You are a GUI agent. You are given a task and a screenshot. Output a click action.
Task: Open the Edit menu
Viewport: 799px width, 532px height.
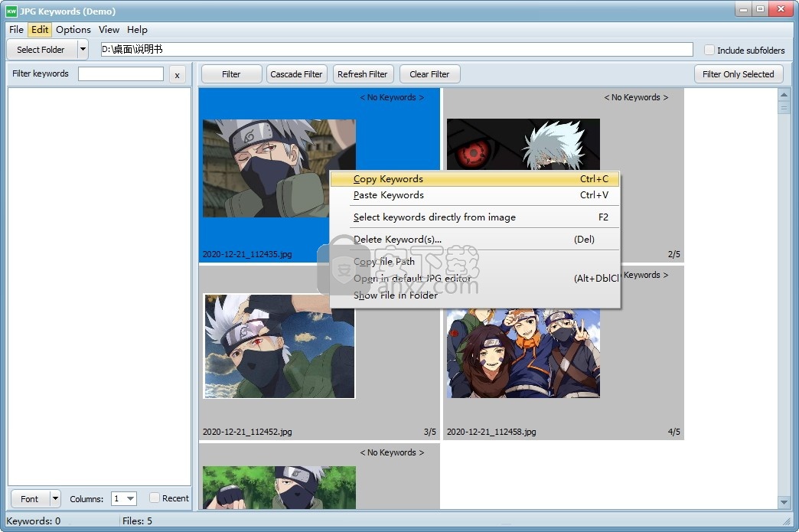click(40, 30)
